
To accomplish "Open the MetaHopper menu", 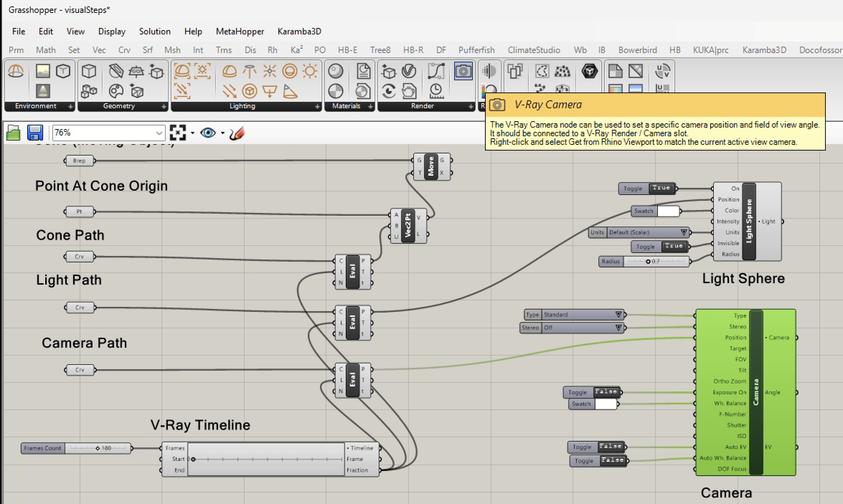I will pos(240,32).
